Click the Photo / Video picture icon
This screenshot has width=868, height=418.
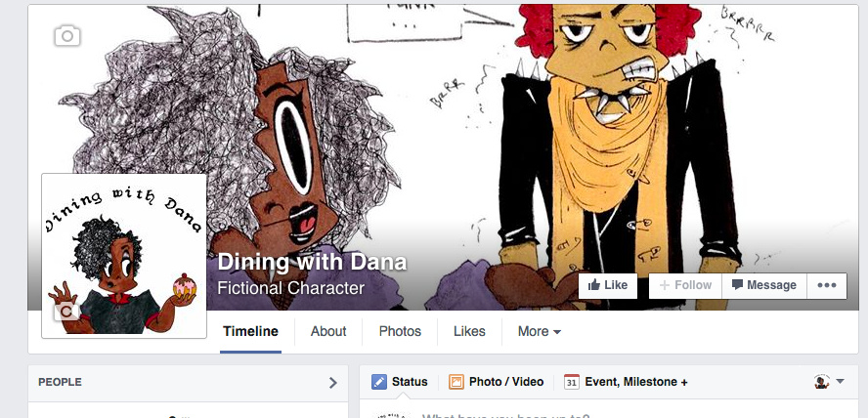[456, 382]
